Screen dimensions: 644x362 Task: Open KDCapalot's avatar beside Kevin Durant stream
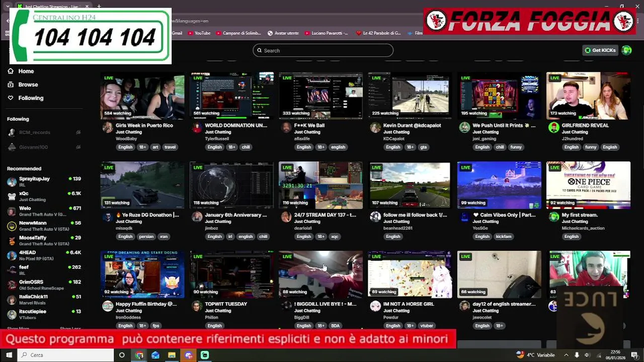coord(375,128)
